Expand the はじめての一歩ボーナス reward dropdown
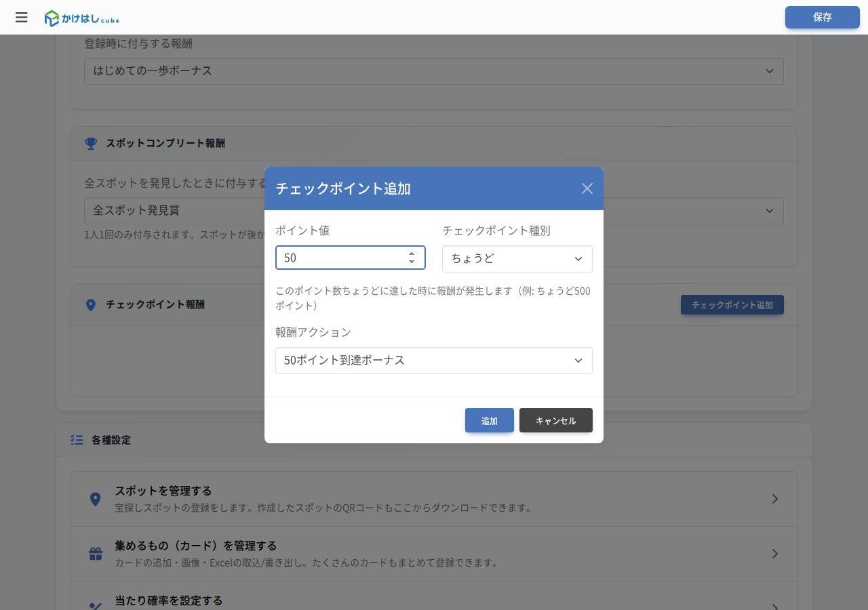The width and height of the screenshot is (868, 610). [x=434, y=71]
